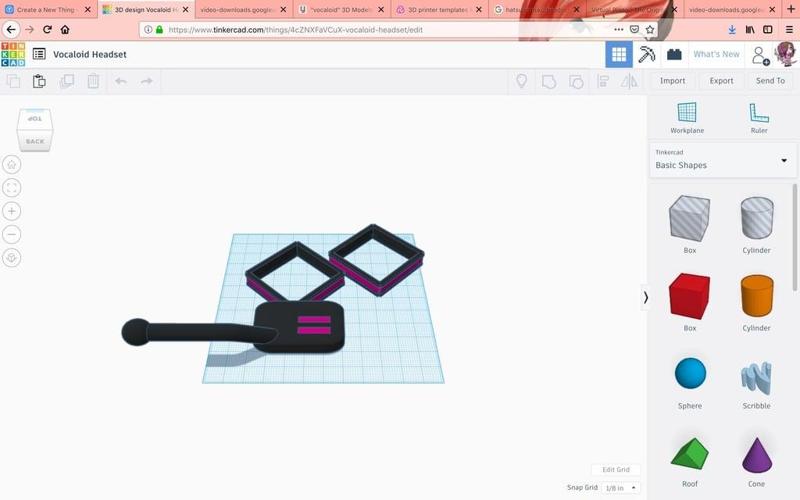The image size is (800, 500).
Task: Select the microphone headset model
Action: coord(233,328)
